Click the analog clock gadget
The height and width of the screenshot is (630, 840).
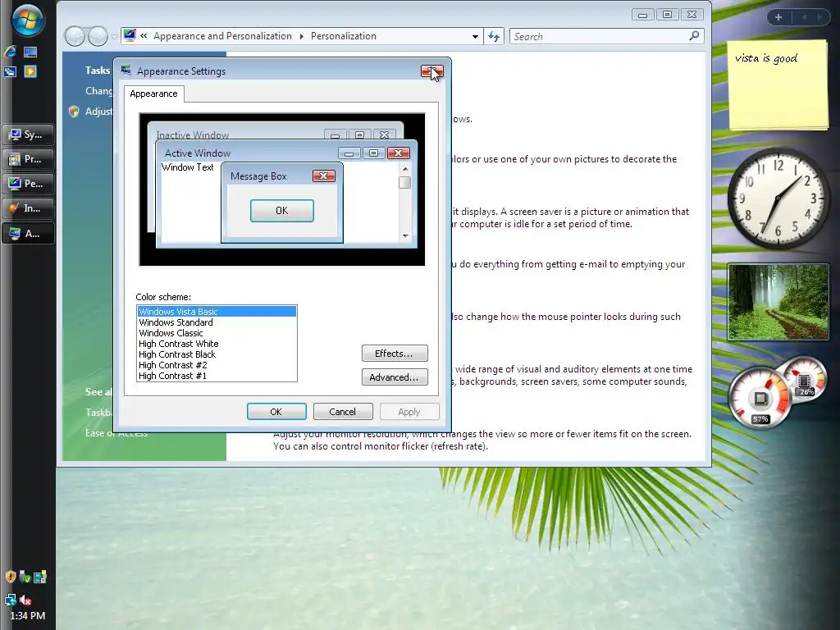coord(778,198)
